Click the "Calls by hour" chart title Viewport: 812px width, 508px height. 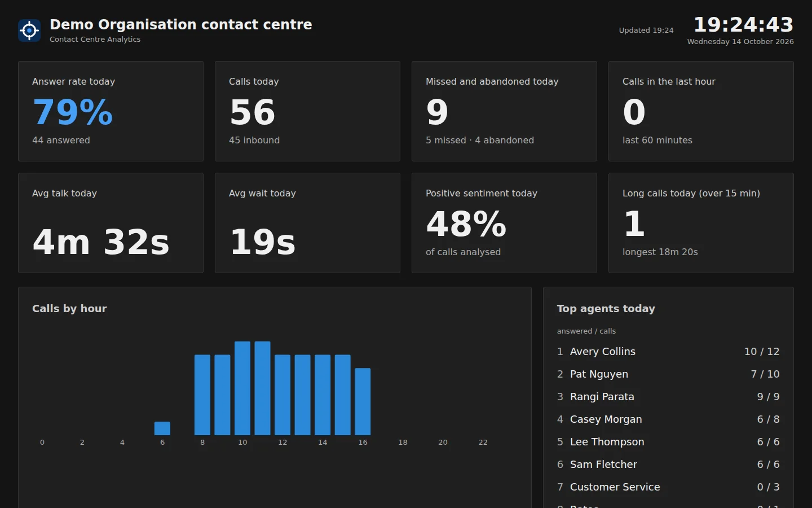(x=69, y=309)
